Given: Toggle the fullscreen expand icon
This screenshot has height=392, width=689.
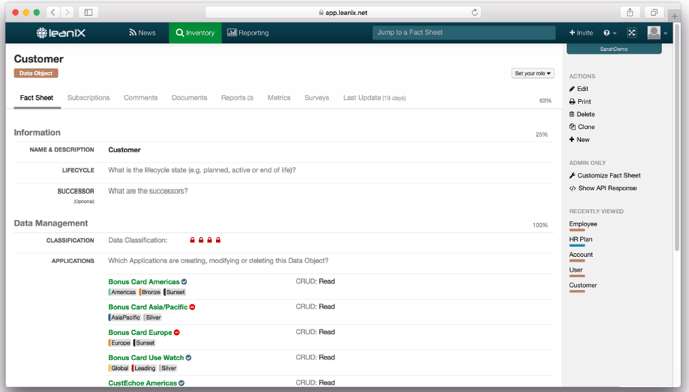Looking at the screenshot, I should [631, 33].
